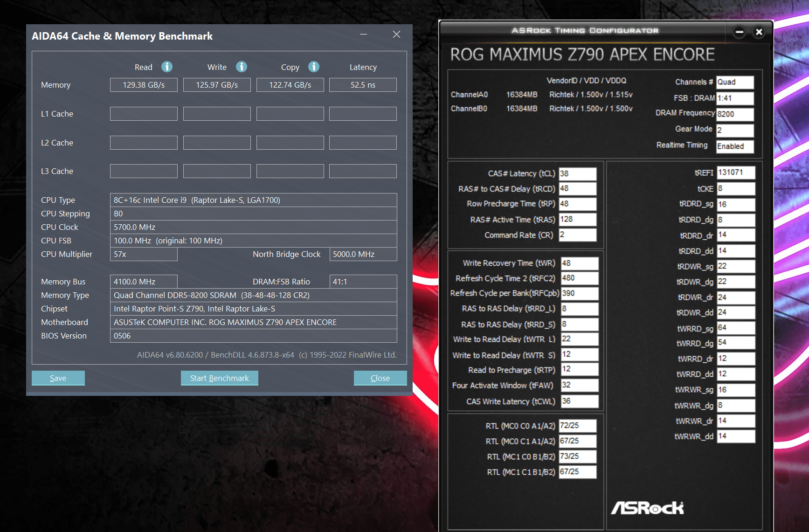Click the CPU Multiplier 57x field
Viewport: 809px width, 532px height.
[x=144, y=254]
